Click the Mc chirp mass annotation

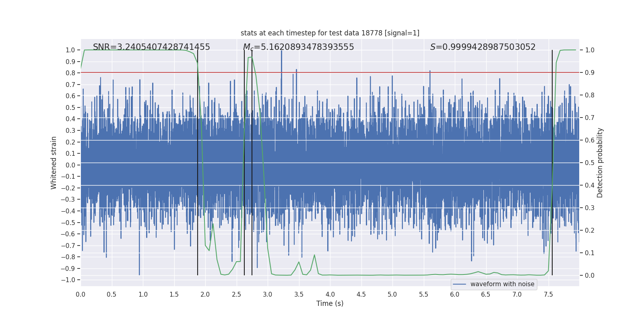point(298,47)
